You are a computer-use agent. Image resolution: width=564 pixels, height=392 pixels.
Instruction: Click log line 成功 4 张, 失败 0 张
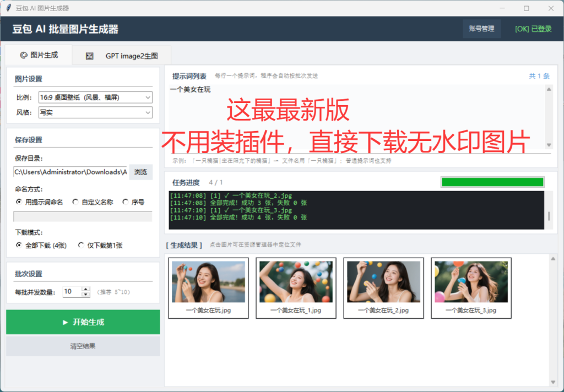[238, 217]
